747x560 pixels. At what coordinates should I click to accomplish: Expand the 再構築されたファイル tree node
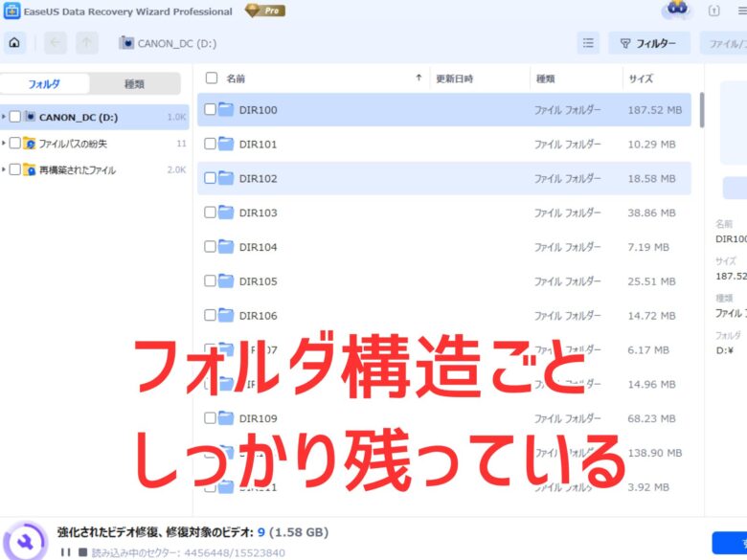4,169
